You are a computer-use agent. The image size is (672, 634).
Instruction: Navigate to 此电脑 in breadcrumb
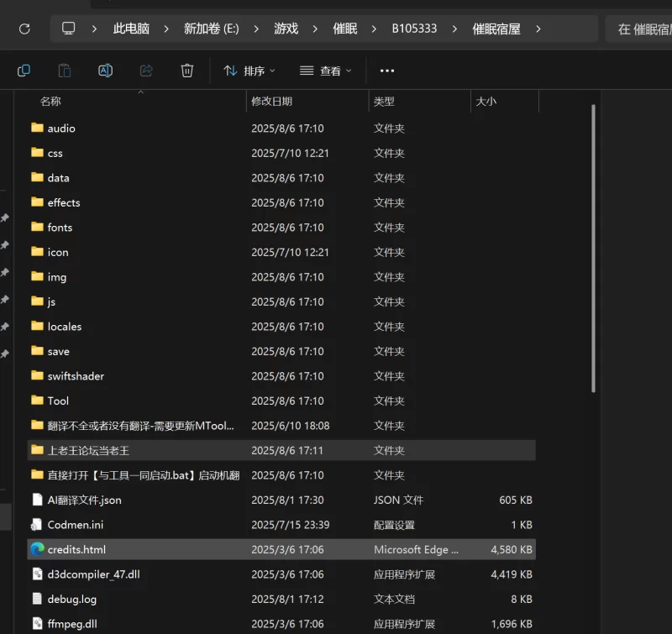click(x=131, y=29)
